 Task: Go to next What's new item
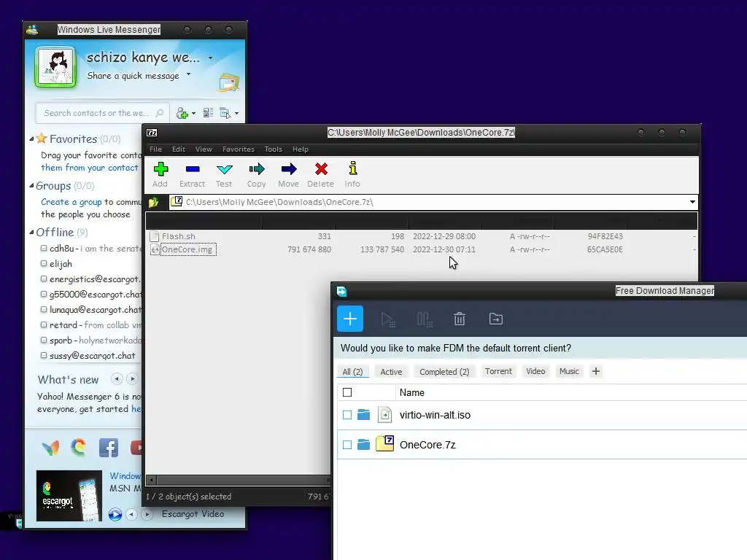pos(132,379)
